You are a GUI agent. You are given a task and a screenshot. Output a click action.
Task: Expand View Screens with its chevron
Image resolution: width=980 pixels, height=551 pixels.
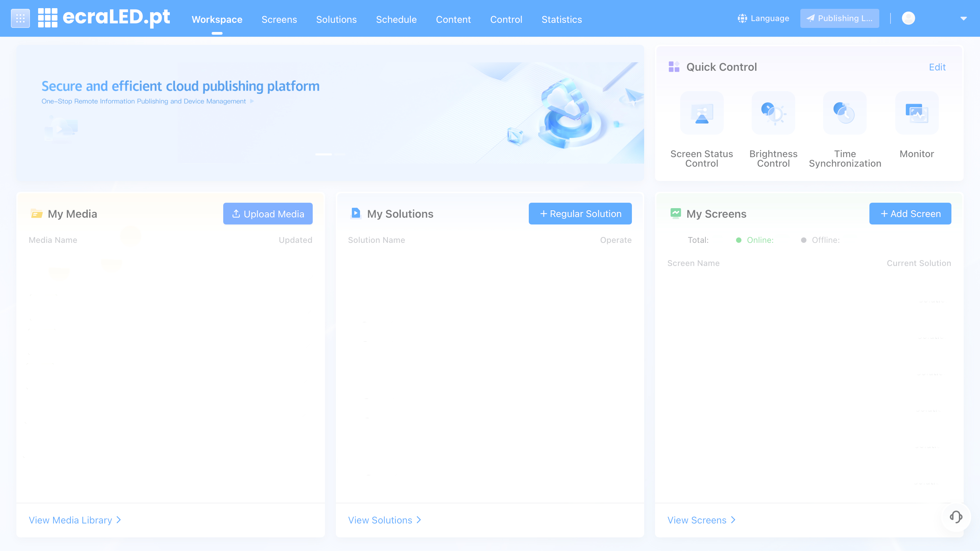point(733,520)
